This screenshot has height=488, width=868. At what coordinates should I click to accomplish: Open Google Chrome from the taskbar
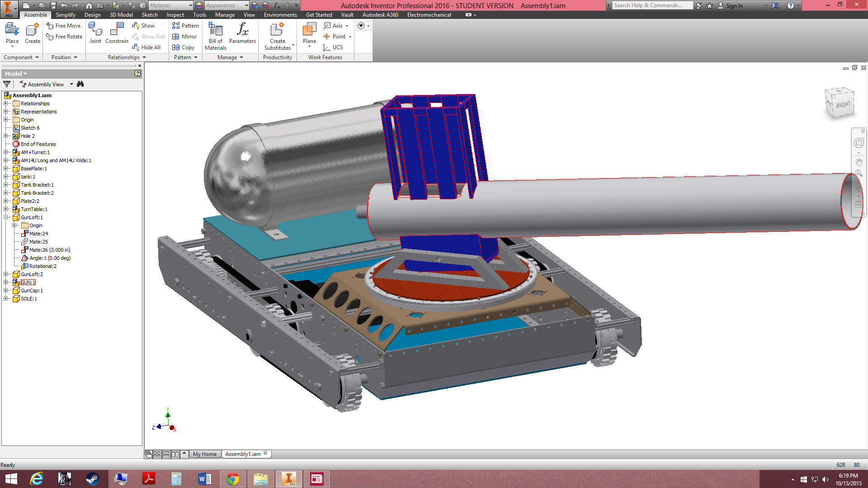coord(233,479)
